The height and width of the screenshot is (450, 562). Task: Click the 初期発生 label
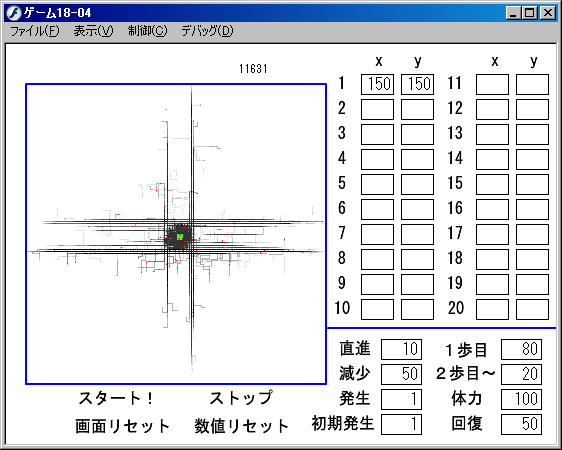pos(343,424)
